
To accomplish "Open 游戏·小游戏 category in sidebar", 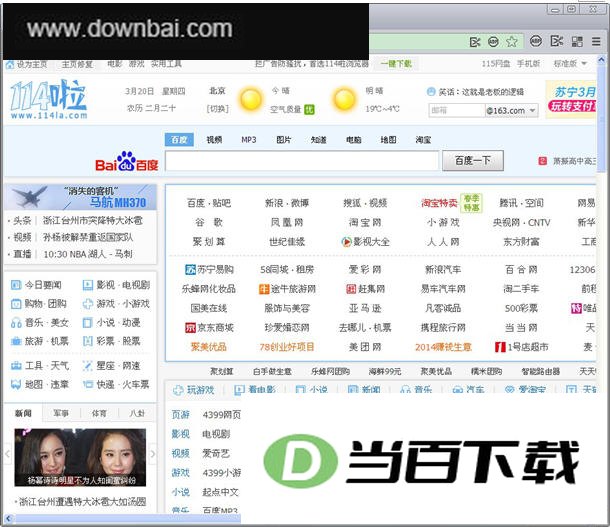I will [116, 304].
